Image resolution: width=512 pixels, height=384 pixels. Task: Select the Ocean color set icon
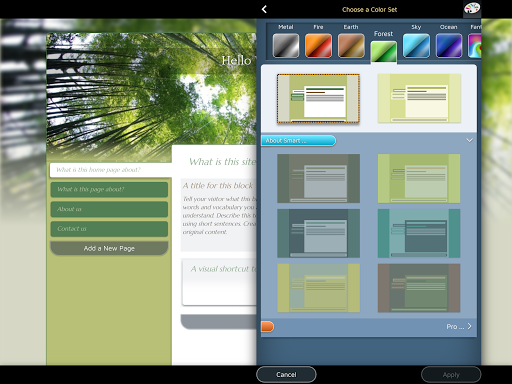(x=449, y=46)
